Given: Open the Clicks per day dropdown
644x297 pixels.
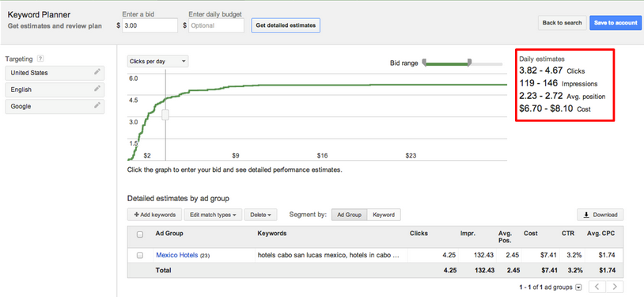Looking at the screenshot, I should pyautogui.click(x=157, y=61).
